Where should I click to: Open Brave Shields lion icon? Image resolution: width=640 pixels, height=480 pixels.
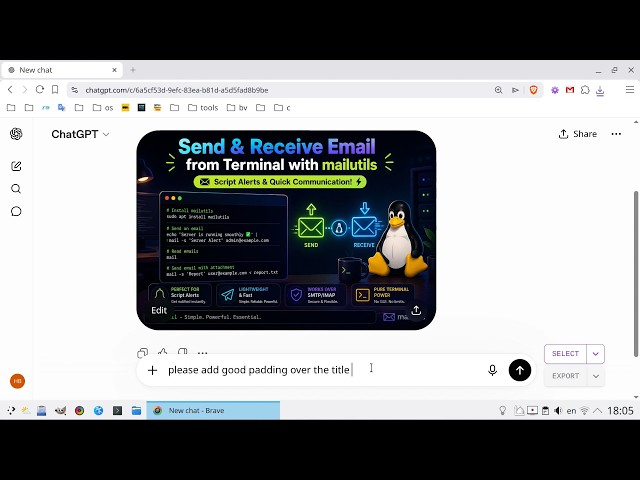point(533,90)
